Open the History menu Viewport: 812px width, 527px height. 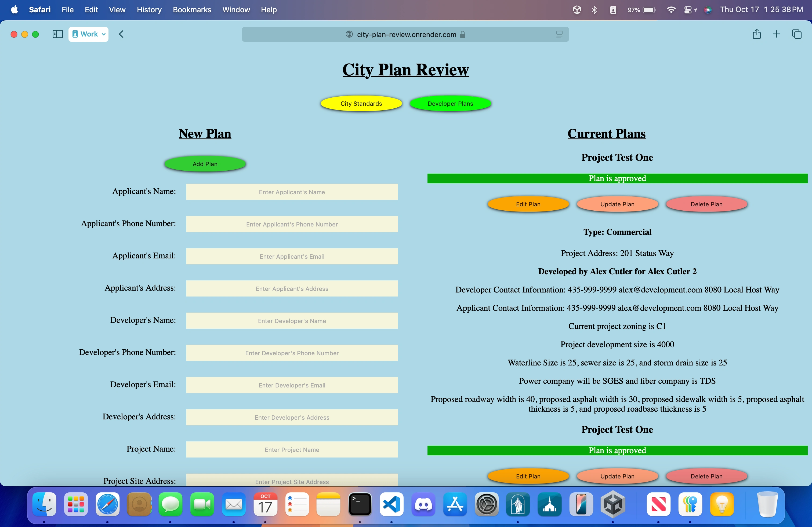[x=149, y=10]
